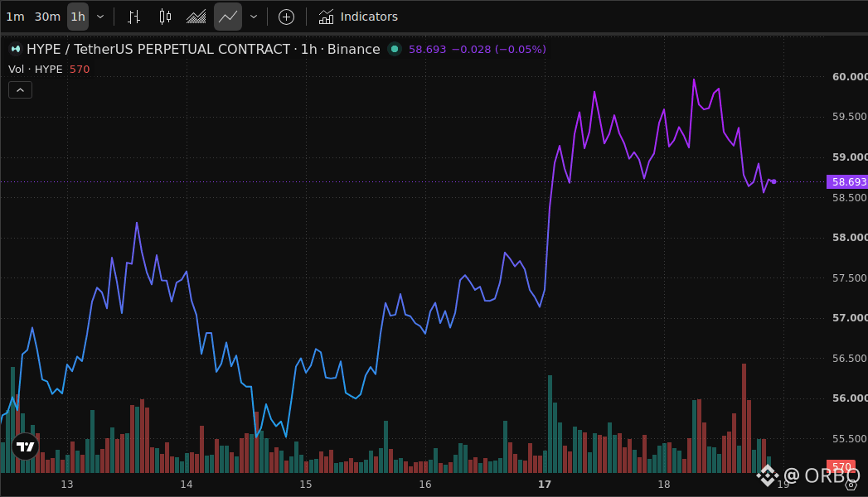
Task: Click the price change −0.028 (−0.05%) text
Action: click(499, 49)
